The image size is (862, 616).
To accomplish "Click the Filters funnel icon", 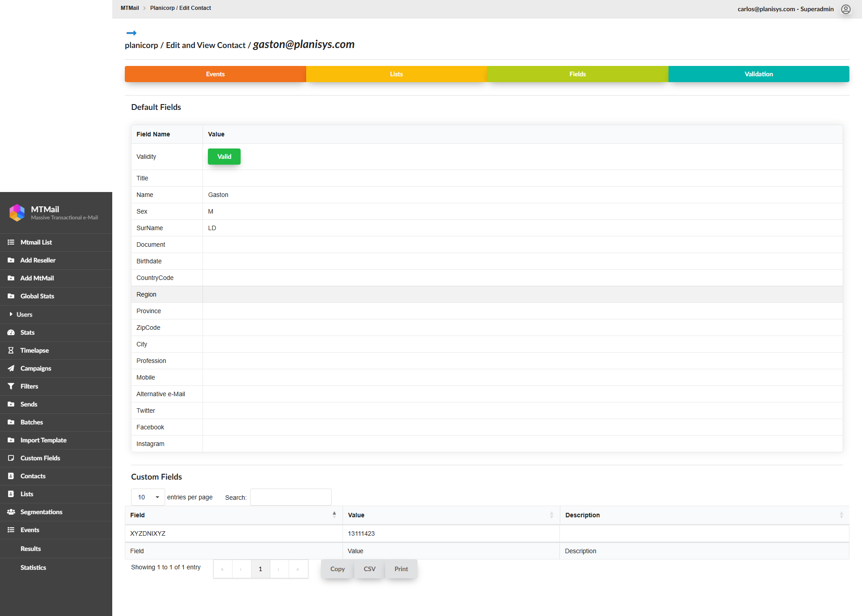I will (11, 386).
